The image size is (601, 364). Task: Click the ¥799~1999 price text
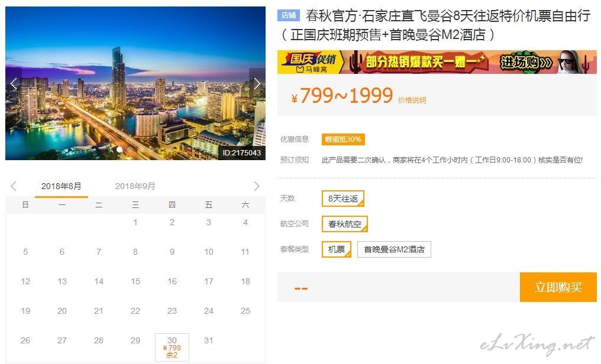[342, 96]
